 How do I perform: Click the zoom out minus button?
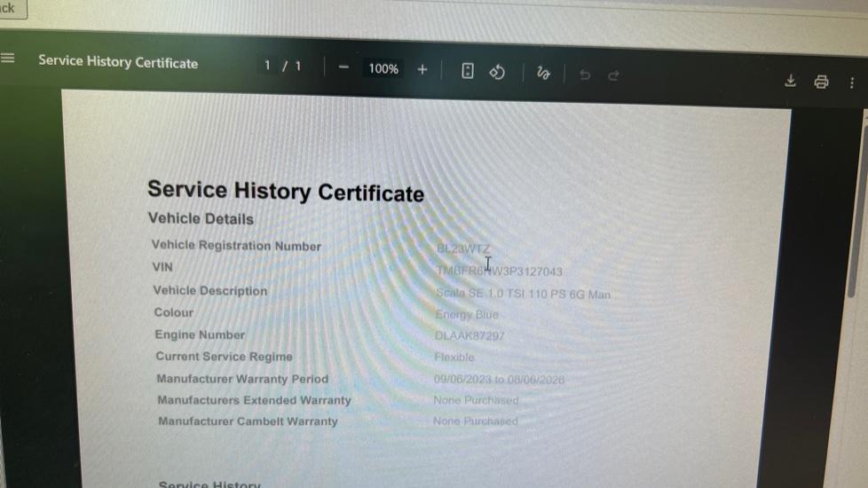pos(344,68)
